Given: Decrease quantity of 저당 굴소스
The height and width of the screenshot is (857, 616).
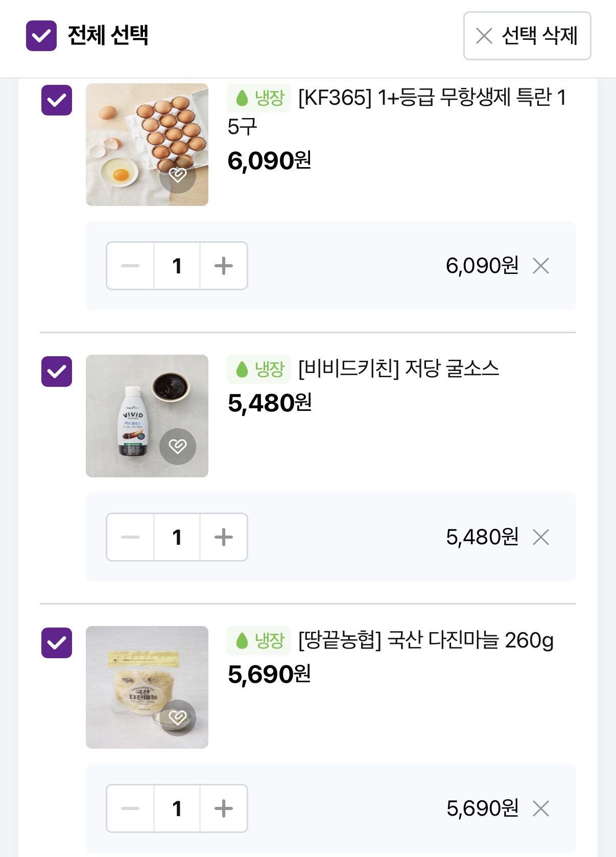Looking at the screenshot, I should point(130,537).
